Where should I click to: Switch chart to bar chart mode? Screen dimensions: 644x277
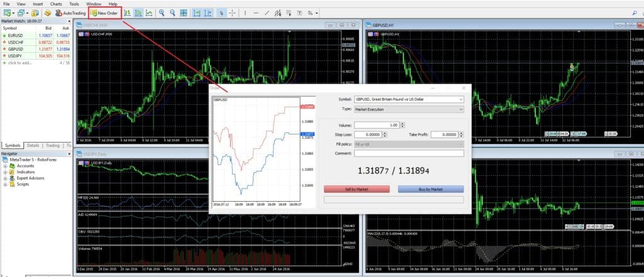[127, 13]
